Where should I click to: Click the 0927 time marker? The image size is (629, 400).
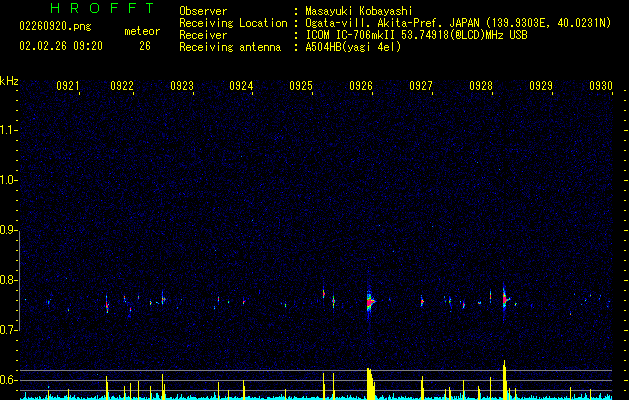[421, 86]
